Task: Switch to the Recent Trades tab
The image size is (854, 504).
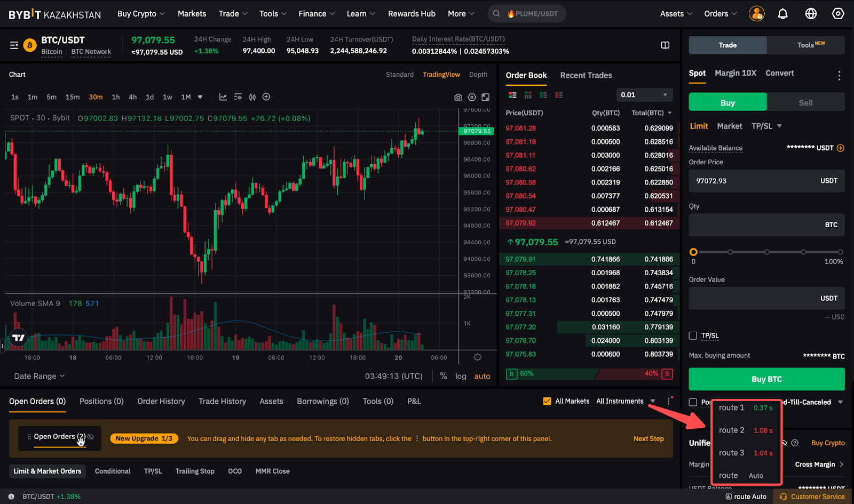Action: pyautogui.click(x=586, y=75)
